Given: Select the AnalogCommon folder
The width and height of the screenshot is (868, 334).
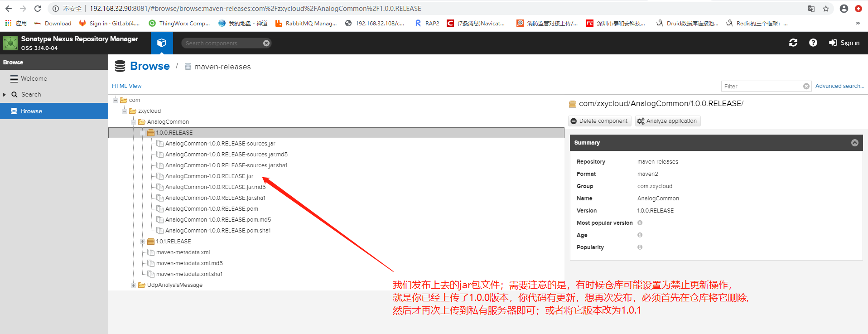Looking at the screenshot, I should tap(168, 122).
